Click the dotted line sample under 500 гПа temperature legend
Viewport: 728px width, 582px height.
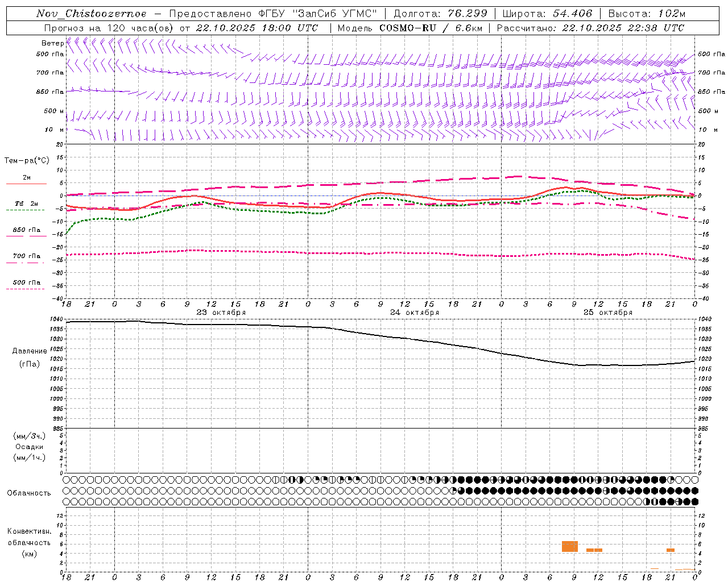click(26, 289)
